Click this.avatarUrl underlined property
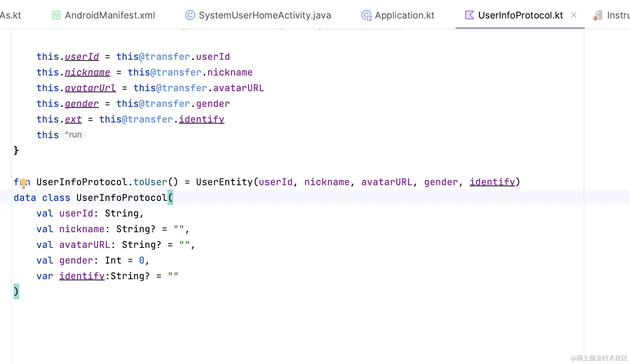Viewport: 630px width, 364px height. (x=91, y=88)
